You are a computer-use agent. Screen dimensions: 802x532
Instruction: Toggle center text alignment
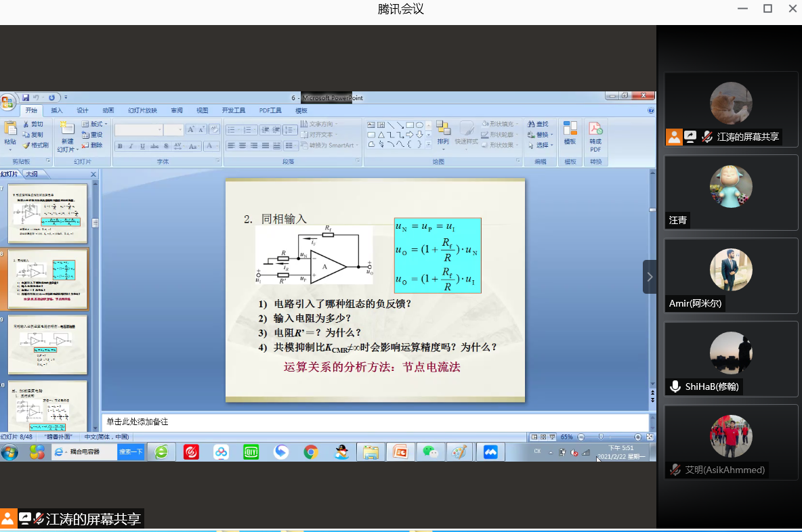(242, 146)
